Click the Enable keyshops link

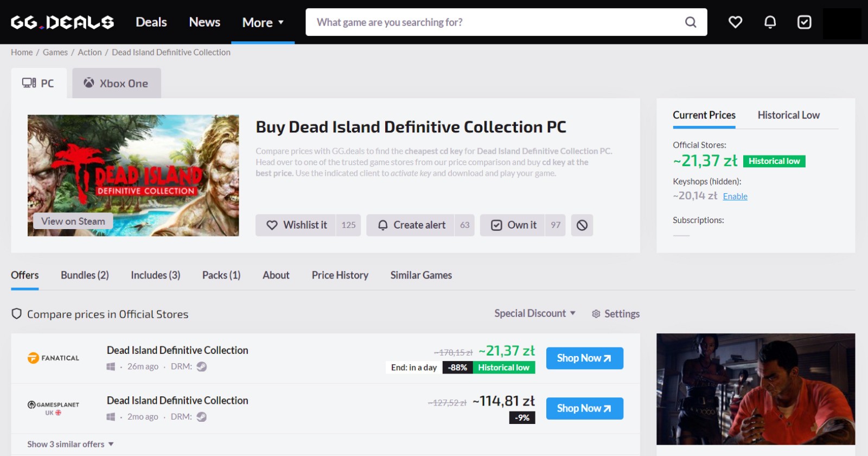[735, 197]
